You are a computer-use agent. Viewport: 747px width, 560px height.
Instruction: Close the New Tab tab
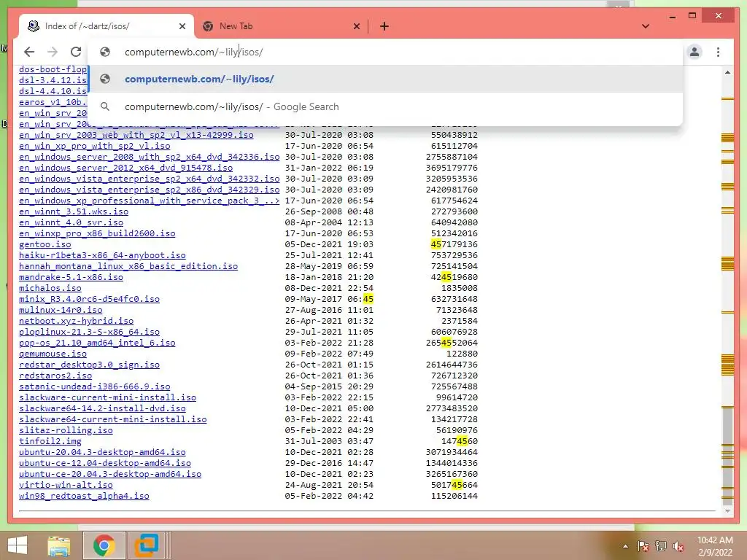356,26
